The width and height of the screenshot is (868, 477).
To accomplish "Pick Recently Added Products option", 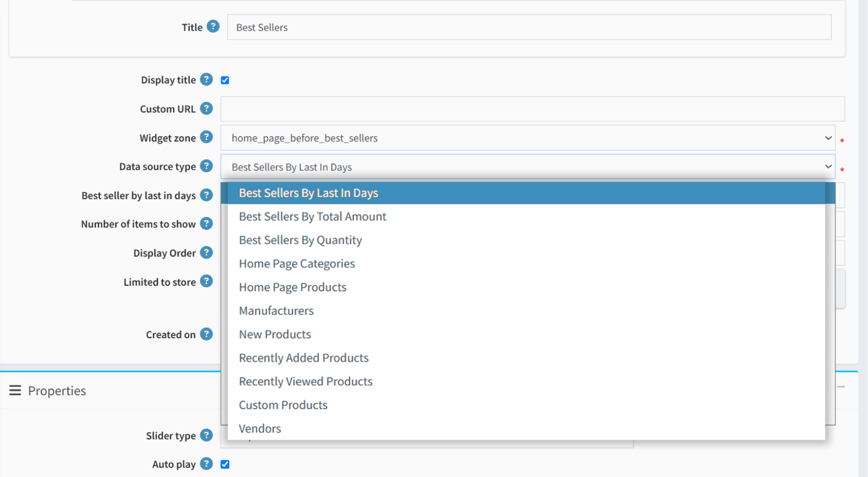I will (526, 358).
